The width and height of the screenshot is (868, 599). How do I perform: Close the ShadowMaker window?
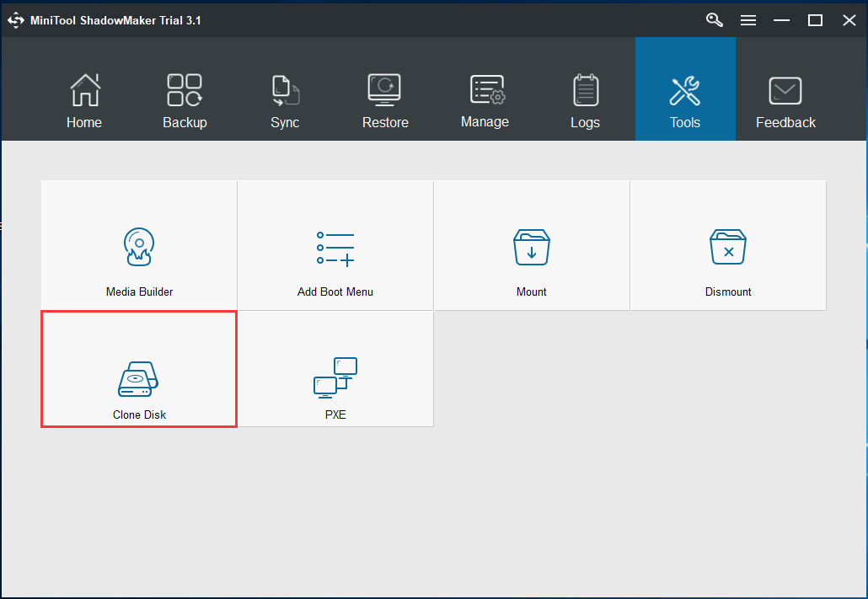point(849,20)
